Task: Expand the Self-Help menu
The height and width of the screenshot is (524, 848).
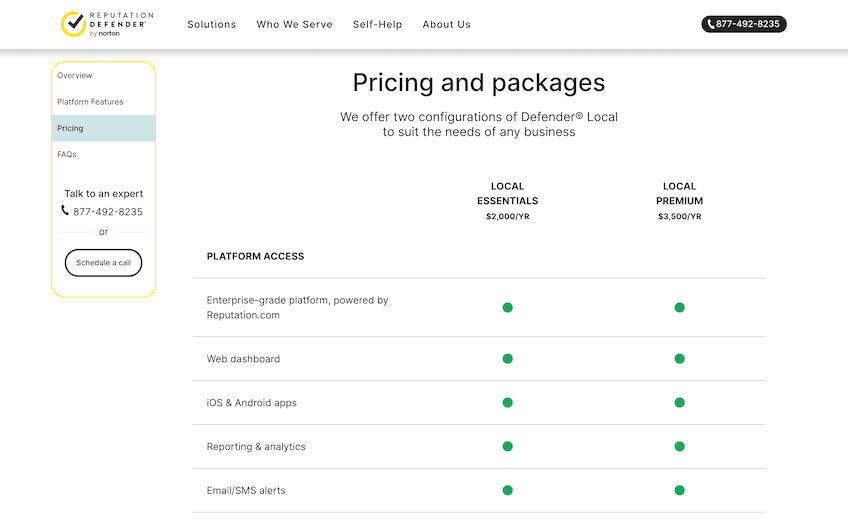Action: (377, 25)
